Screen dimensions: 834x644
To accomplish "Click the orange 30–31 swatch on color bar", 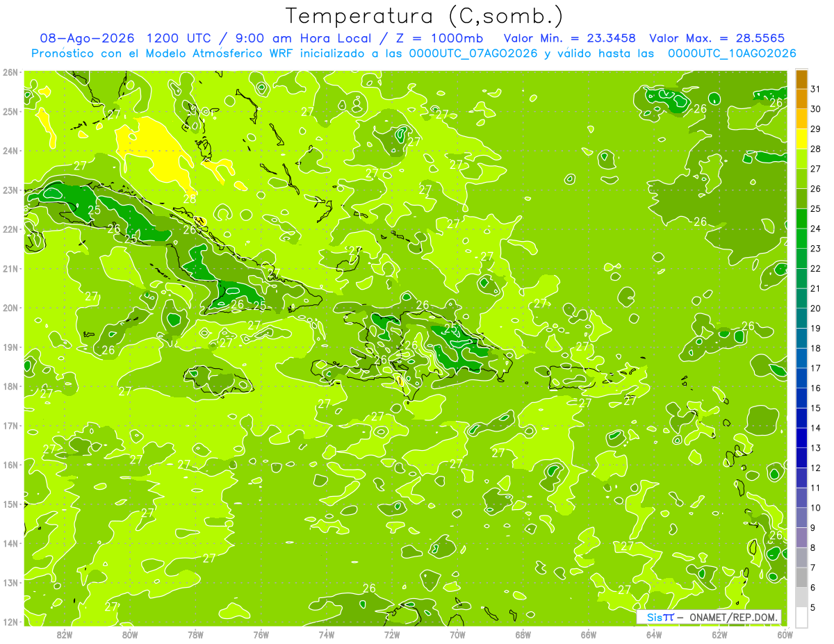I will [x=801, y=99].
